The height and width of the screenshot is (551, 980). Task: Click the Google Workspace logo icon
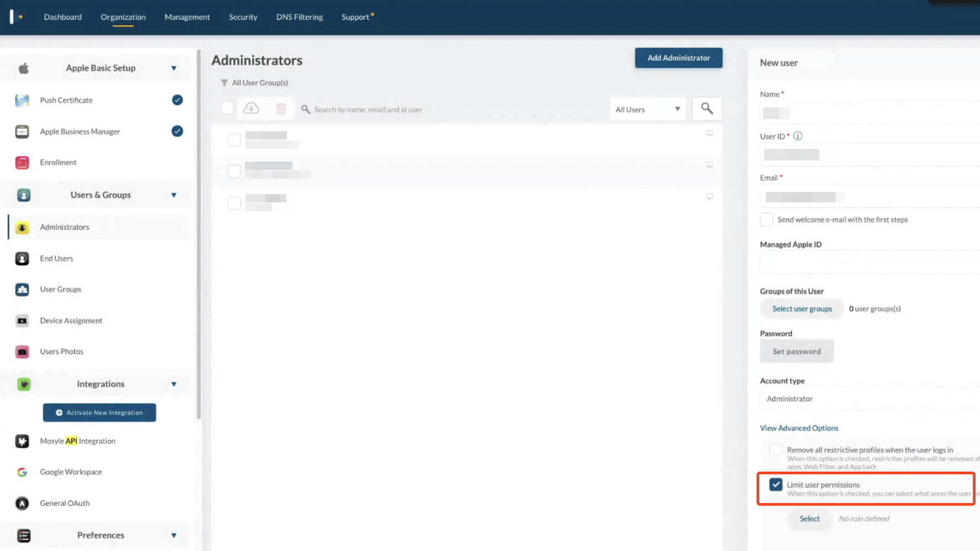click(x=22, y=472)
